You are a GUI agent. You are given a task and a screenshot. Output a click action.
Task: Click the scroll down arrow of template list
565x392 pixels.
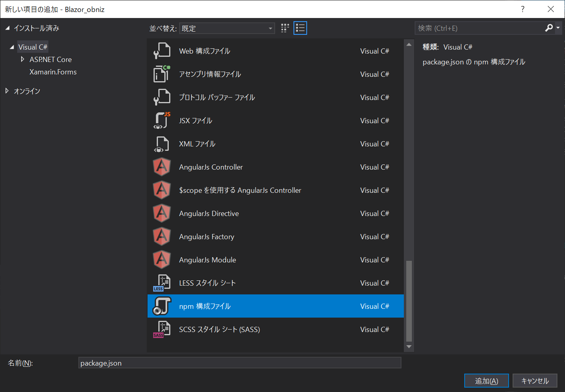point(409,347)
